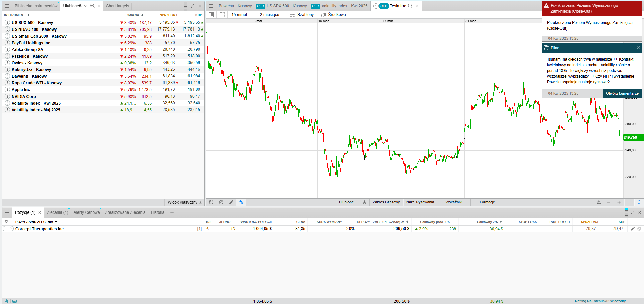
Task: Switch to Biblioteka Instrumentów tab
Action: click(36, 6)
